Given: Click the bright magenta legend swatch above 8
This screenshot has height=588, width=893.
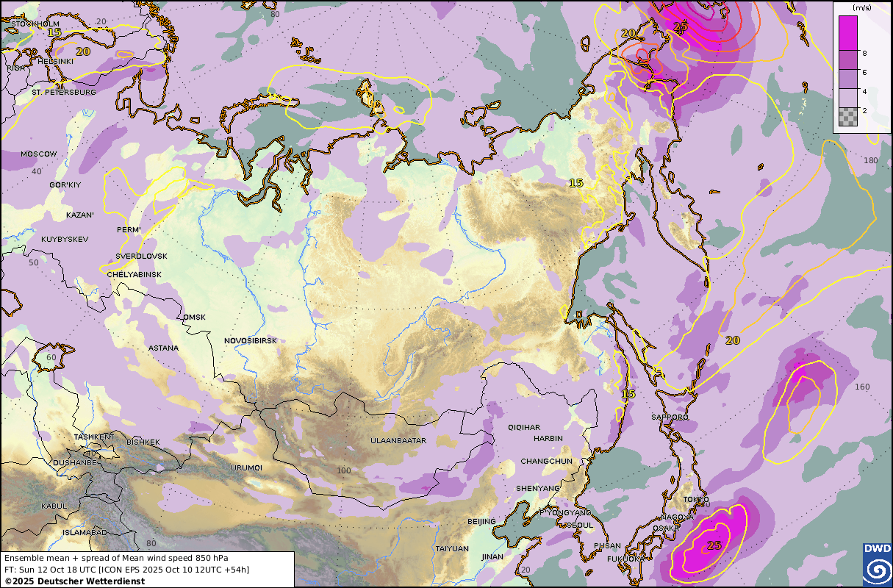Looking at the screenshot, I should pos(848,33).
